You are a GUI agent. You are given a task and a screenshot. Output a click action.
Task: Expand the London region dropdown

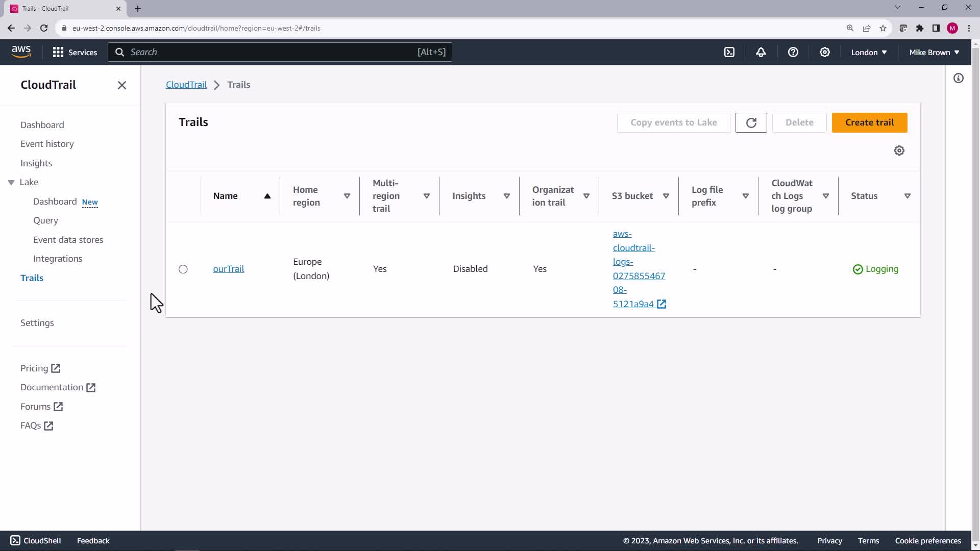tap(869, 52)
